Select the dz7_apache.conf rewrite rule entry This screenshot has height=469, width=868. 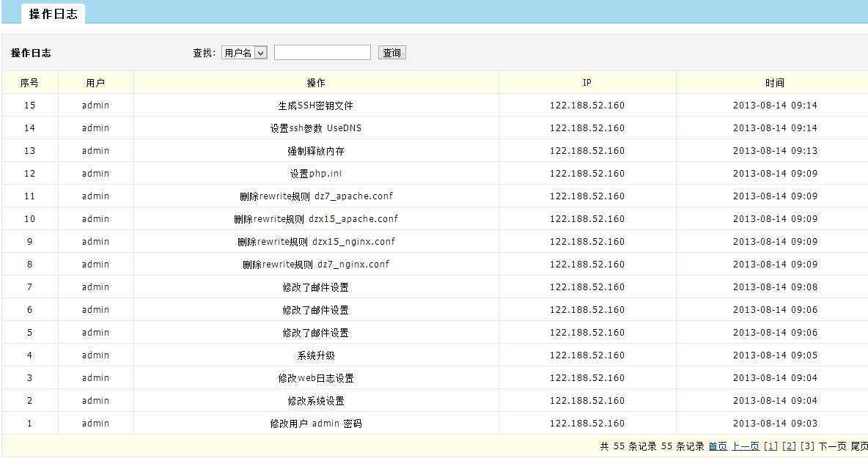[316, 196]
